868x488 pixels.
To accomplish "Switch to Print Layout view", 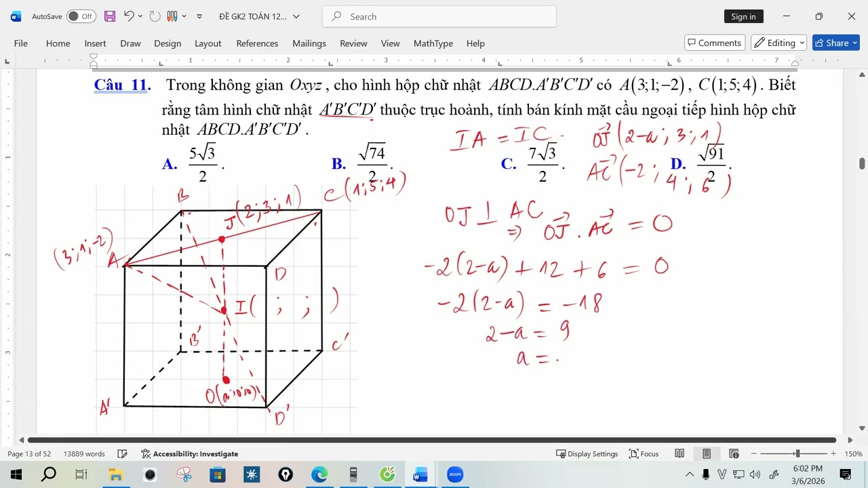I will click(x=707, y=454).
